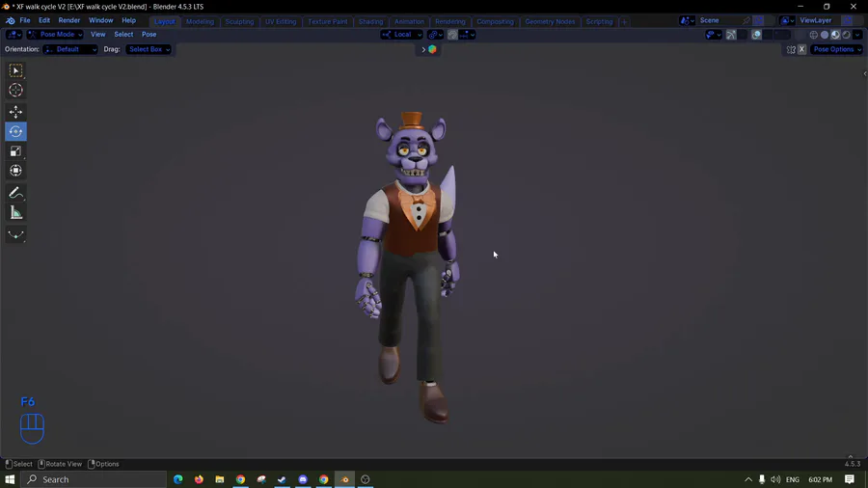Screen dimensions: 868x488
Task: Select the Move tool
Action: (x=15, y=112)
